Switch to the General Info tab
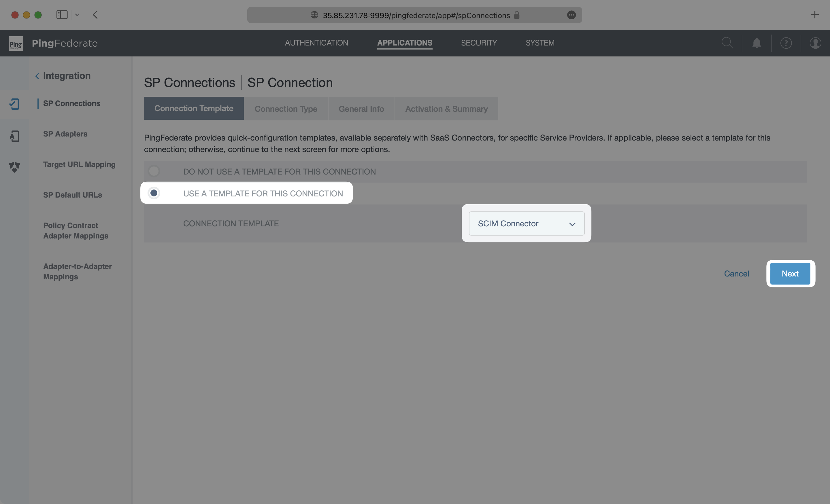Image resolution: width=830 pixels, height=504 pixels. point(361,108)
